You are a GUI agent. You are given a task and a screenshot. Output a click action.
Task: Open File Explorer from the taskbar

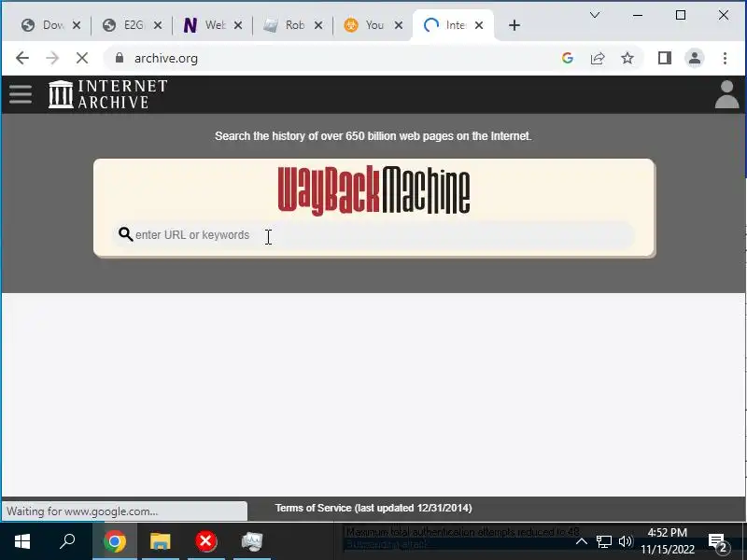pyautogui.click(x=160, y=541)
